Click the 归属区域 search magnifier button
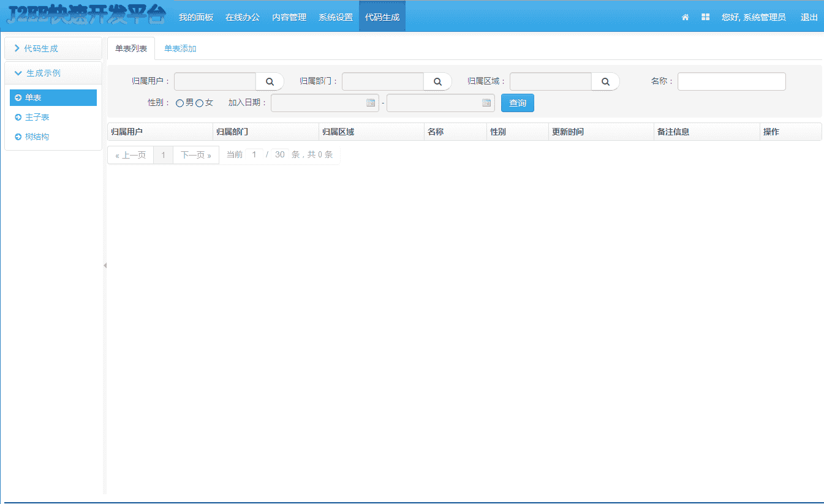Image resolution: width=824 pixels, height=504 pixels. (605, 81)
